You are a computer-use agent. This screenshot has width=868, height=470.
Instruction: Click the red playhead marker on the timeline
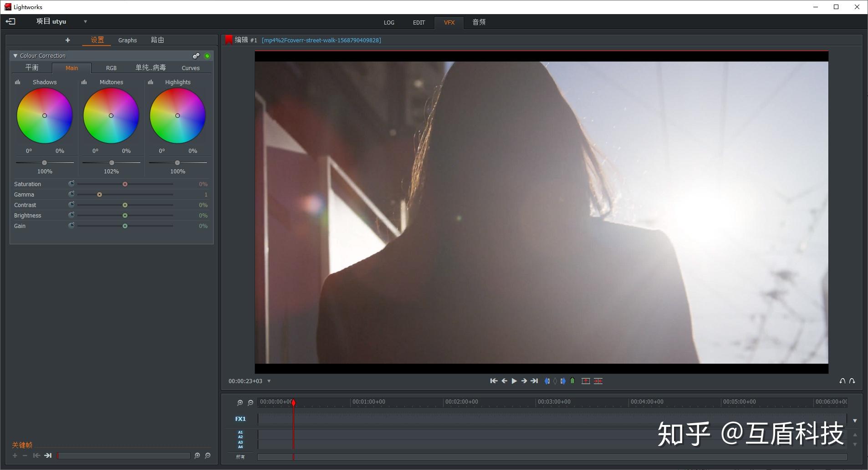coord(293,403)
